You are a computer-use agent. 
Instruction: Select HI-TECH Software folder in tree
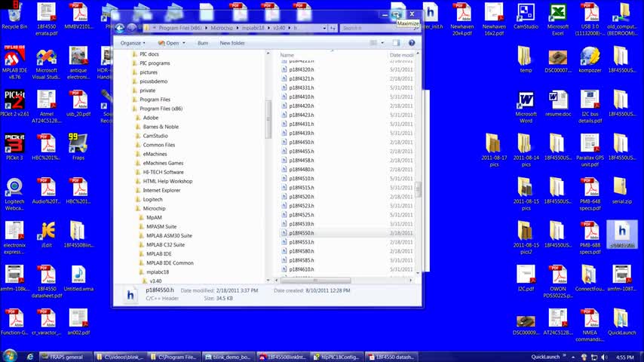(163, 172)
